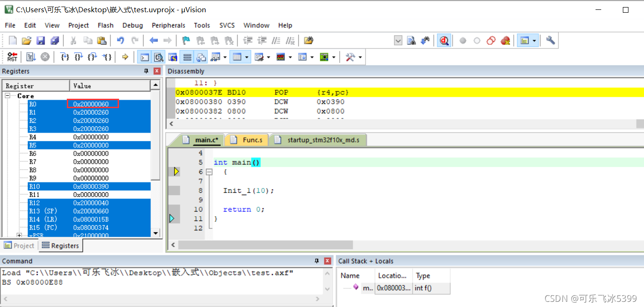The width and height of the screenshot is (644, 307).
Task: Toggle the window layout button next to the wrench
Action: 524,41
